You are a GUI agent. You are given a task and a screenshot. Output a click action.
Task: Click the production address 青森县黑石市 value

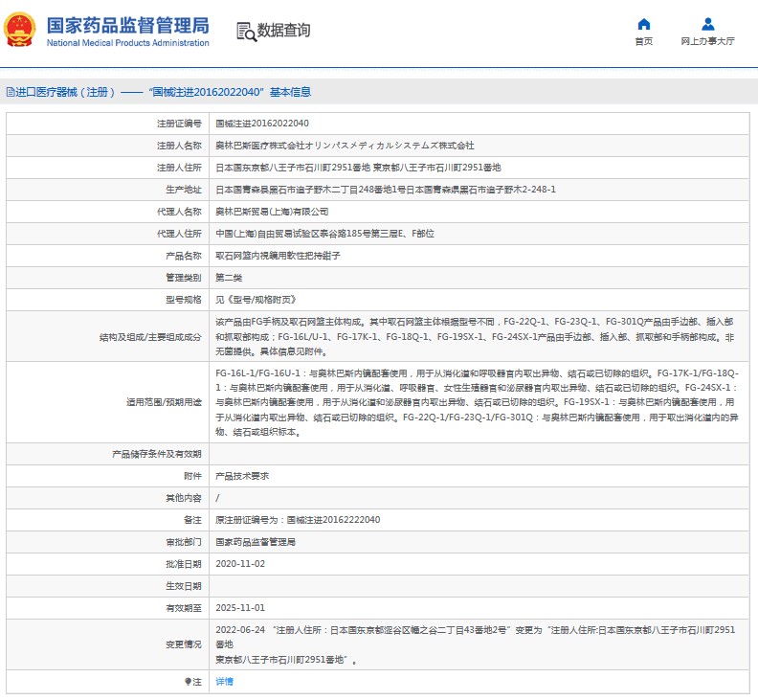[x=386, y=190]
